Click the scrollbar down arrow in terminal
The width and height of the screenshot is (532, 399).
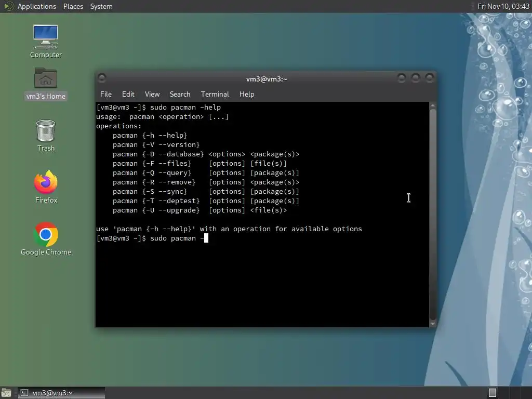coord(433,324)
